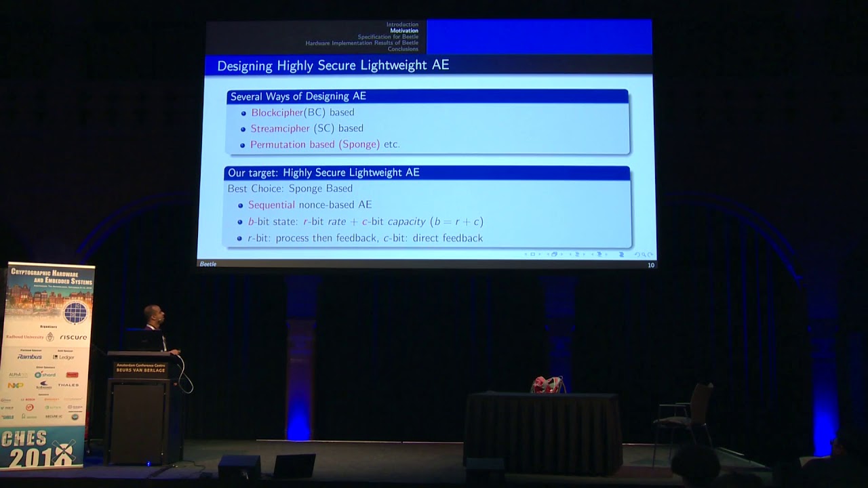This screenshot has height=488, width=868.
Task: Click the Ledger logo on the banner
Action: tap(64, 357)
